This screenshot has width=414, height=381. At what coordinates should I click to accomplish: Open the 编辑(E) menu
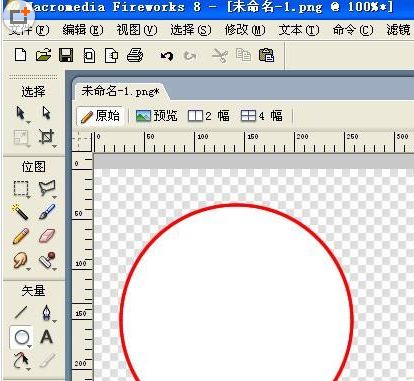pyautogui.click(x=83, y=31)
